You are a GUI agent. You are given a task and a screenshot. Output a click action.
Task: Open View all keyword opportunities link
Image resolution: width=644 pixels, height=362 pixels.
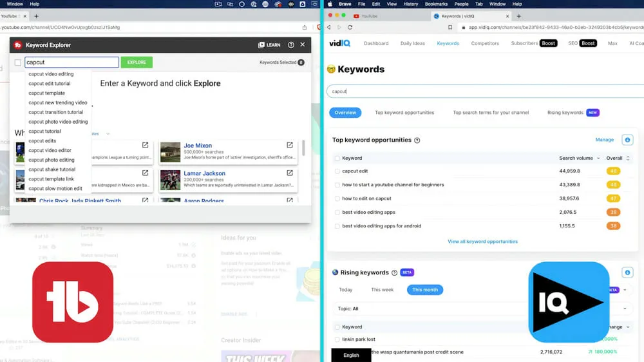(482, 242)
